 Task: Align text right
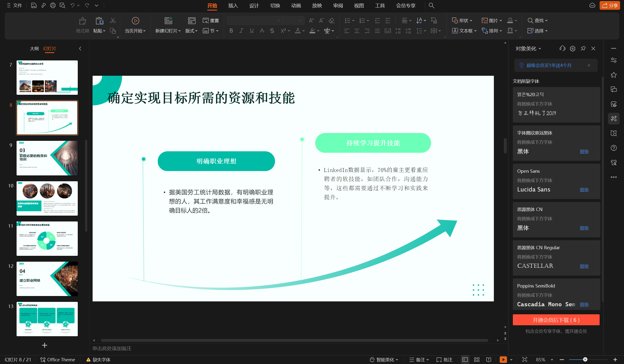[x=367, y=31]
